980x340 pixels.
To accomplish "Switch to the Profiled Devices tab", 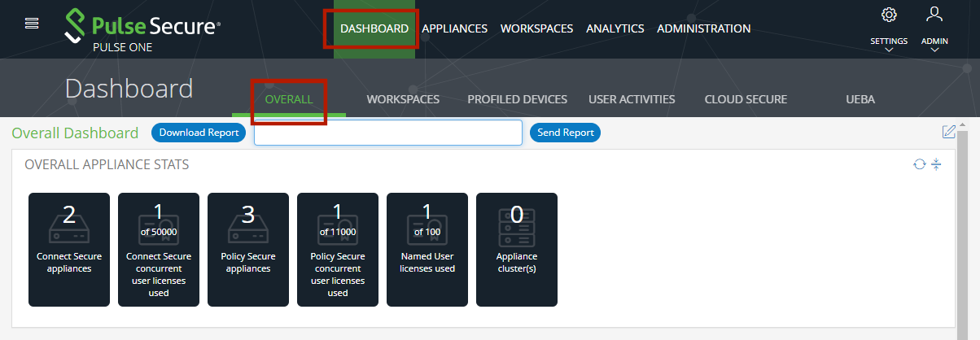I will coord(517,99).
